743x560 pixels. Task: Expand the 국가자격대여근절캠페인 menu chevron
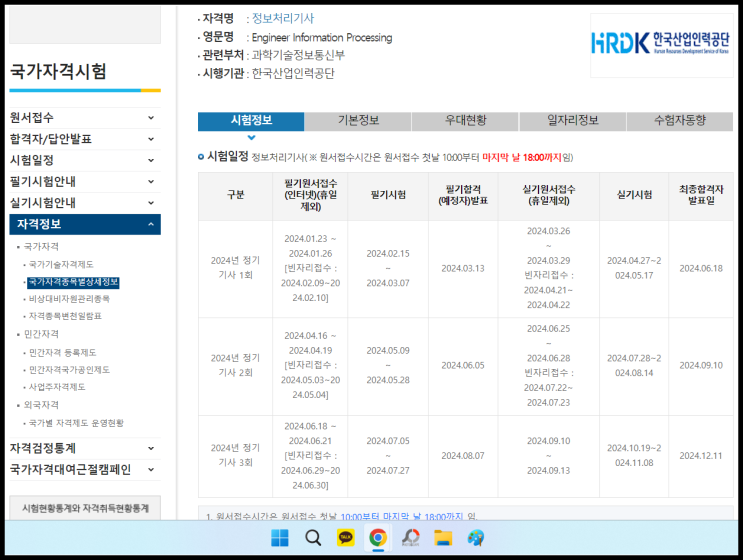151,470
